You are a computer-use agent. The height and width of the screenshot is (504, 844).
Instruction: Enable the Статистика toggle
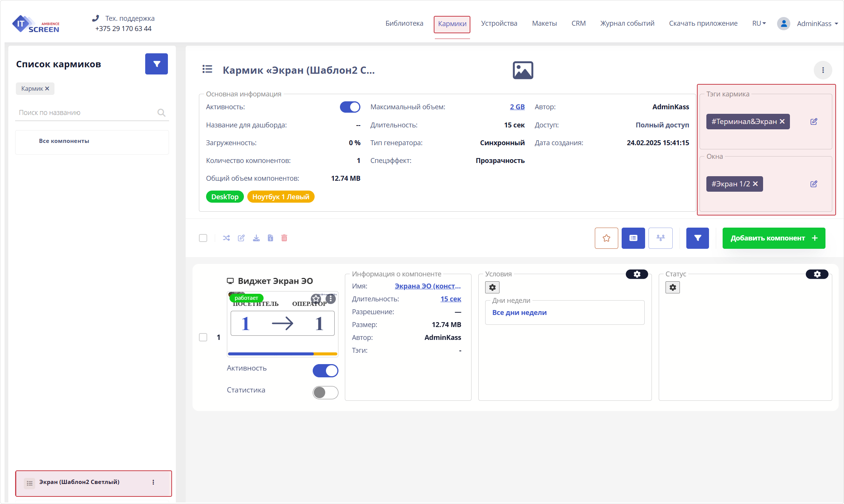click(x=325, y=392)
